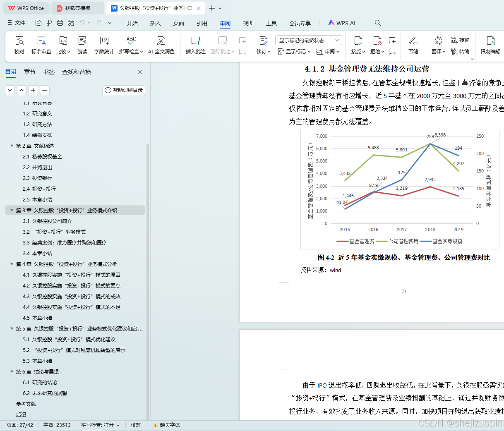Open WPS AI assistant

(x=342, y=23)
